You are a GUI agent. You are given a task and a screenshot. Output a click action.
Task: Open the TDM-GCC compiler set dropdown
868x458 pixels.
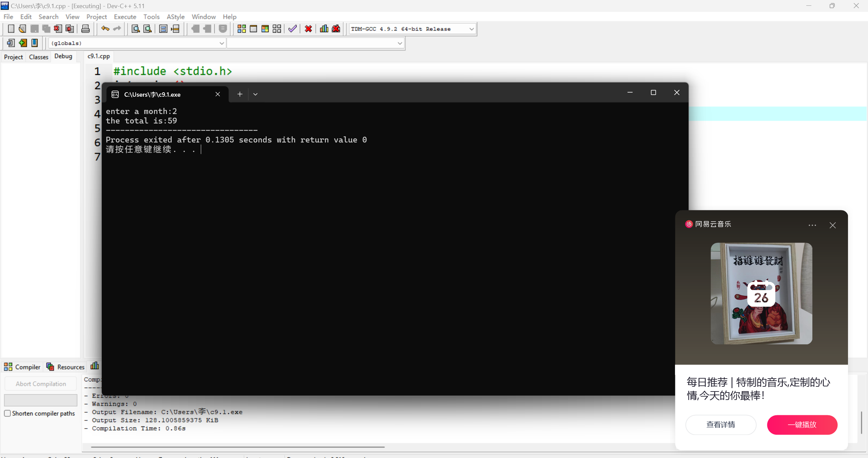pyautogui.click(x=471, y=29)
